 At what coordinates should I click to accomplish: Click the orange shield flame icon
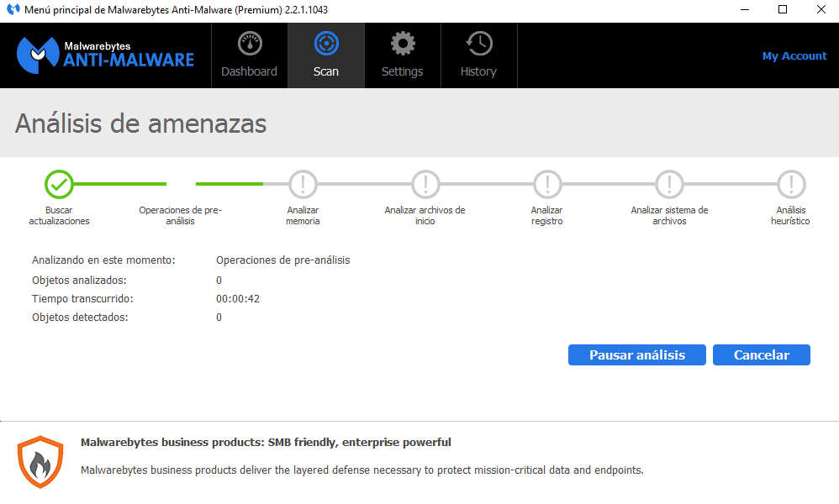click(40, 462)
